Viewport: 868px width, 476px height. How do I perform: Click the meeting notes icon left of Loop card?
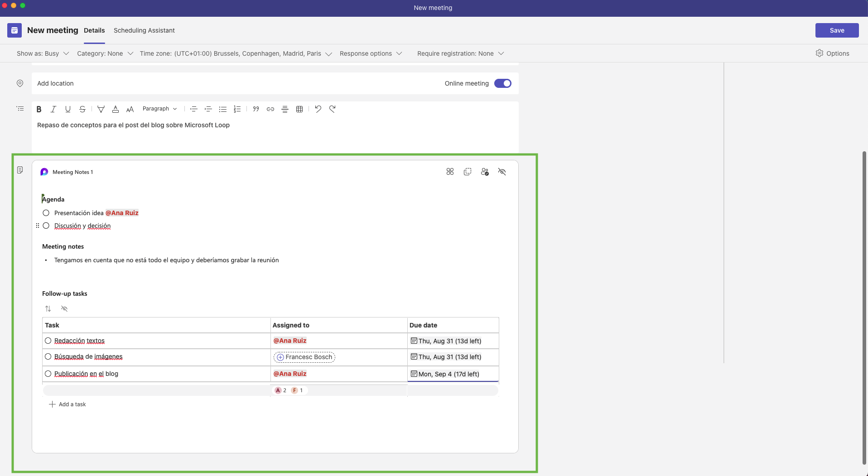click(x=20, y=170)
